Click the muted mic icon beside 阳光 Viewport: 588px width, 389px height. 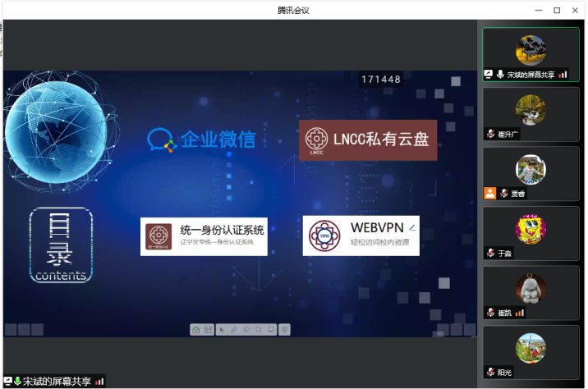tap(490, 372)
